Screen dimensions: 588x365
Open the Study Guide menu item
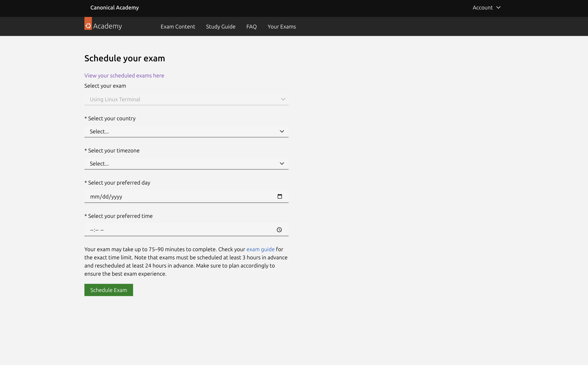coord(220,27)
